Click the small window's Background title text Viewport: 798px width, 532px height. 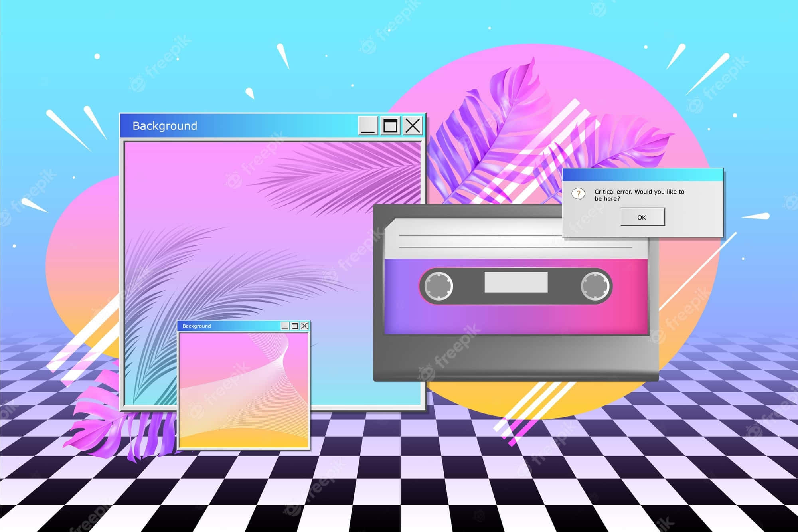click(x=196, y=326)
